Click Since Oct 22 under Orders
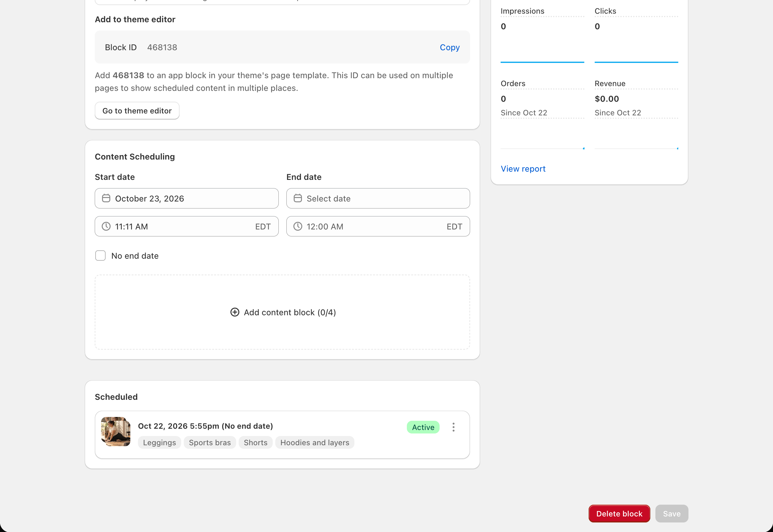Viewport: 773px width, 532px height. (524, 113)
